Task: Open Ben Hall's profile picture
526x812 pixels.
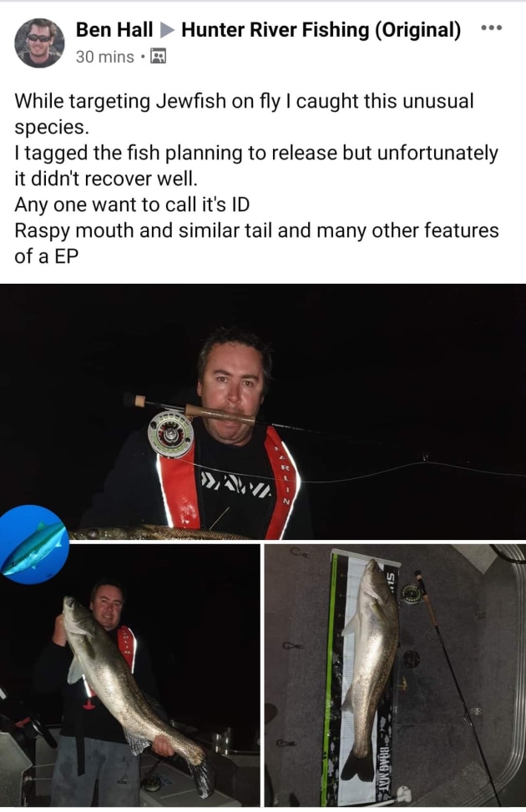Action: tap(39, 43)
